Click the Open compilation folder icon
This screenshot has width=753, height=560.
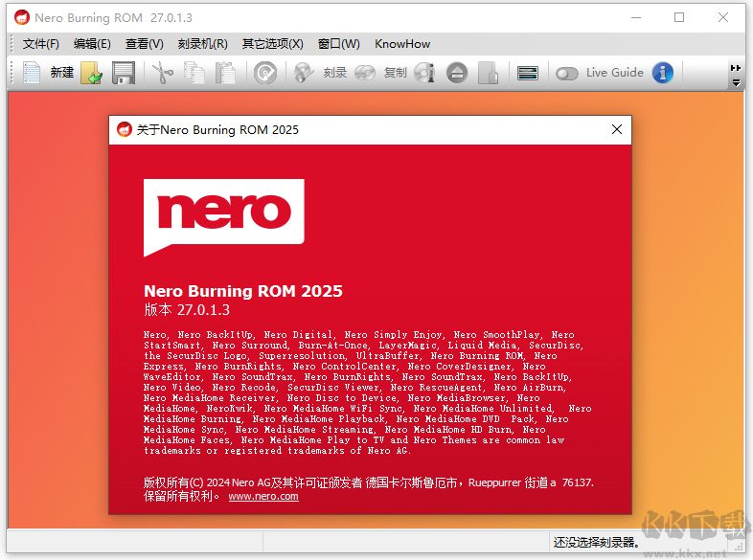[x=91, y=73]
